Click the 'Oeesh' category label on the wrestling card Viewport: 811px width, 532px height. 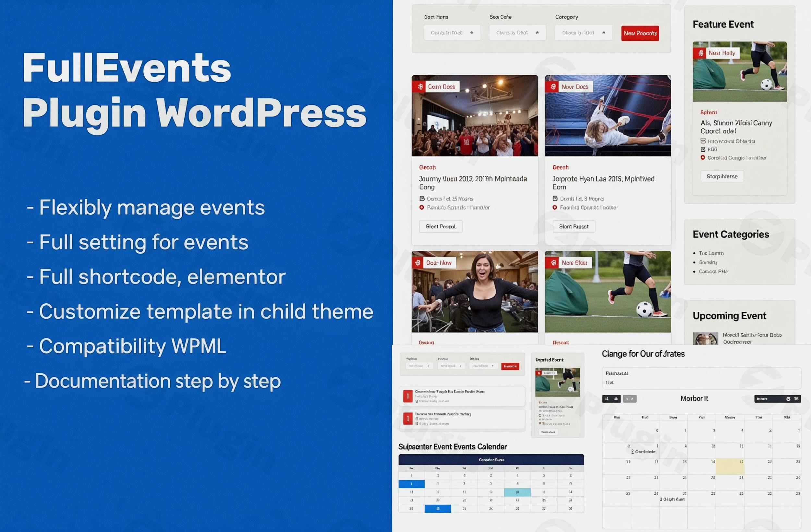tap(561, 167)
